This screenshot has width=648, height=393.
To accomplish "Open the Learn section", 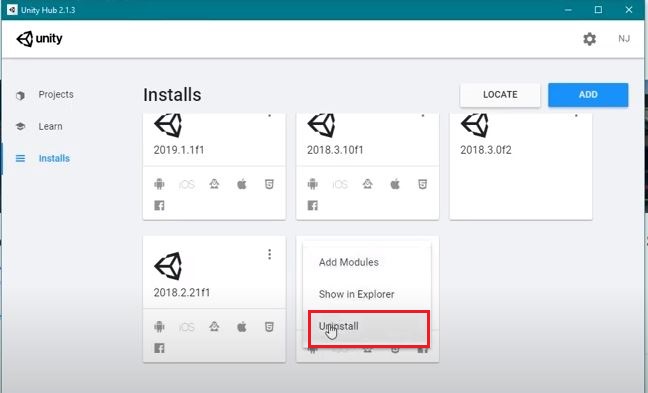I will click(x=50, y=126).
